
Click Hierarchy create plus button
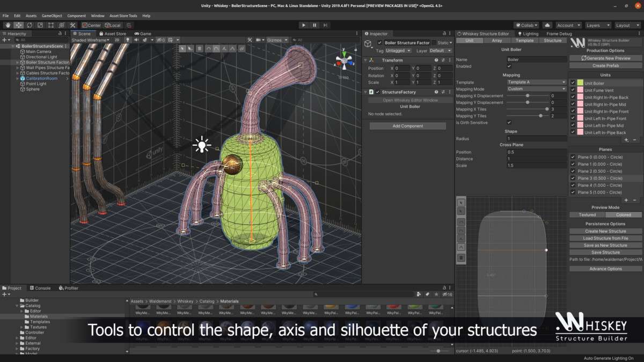[x=5, y=40]
